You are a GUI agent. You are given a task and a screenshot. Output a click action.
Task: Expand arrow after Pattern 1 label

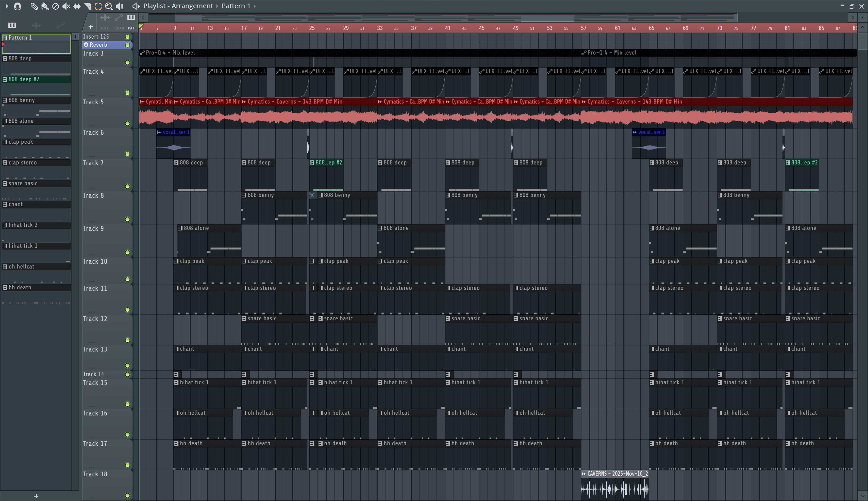coord(255,6)
